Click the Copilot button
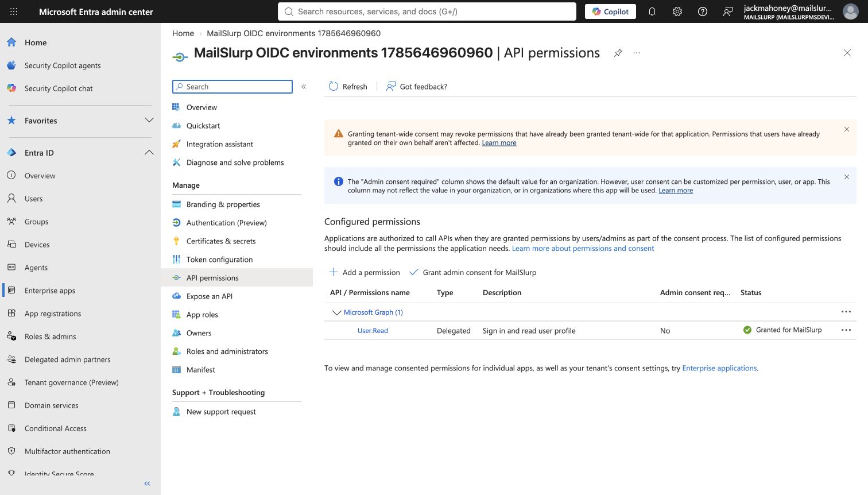This screenshot has height=495, width=868. tap(610, 11)
